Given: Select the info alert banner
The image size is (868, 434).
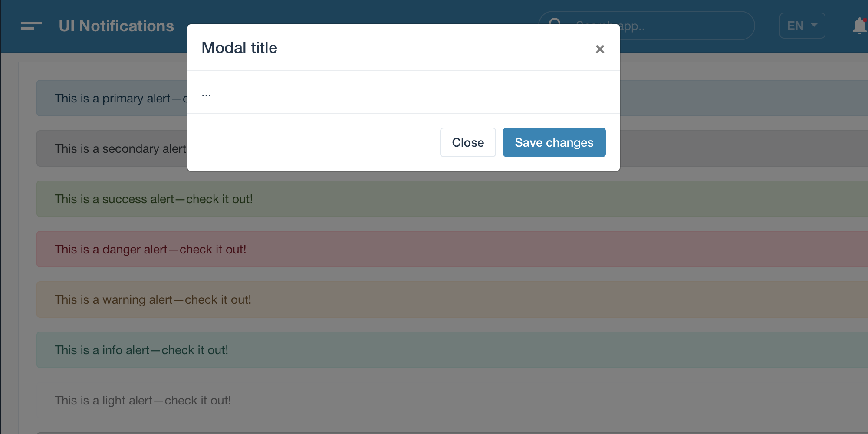Looking at the screenshot, I should tap(452, 350).
